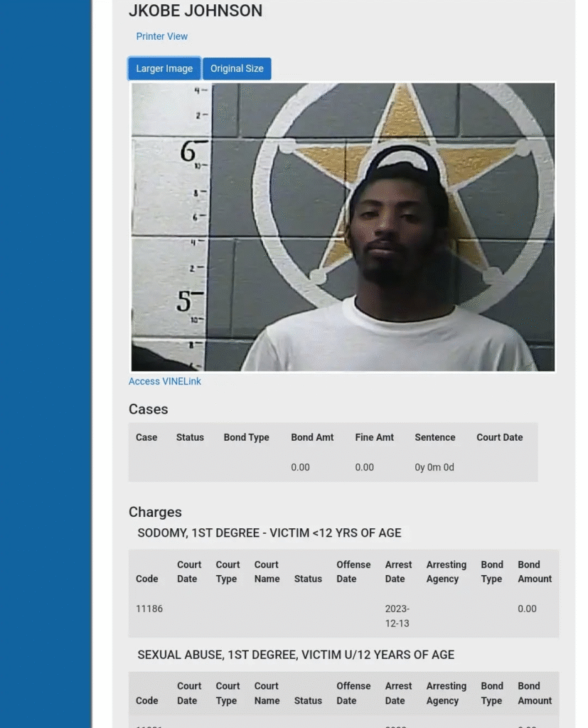Select the Sodomy, 1st Degree charge title
Screen dimensions: 588x728
(x=269, y=533)
